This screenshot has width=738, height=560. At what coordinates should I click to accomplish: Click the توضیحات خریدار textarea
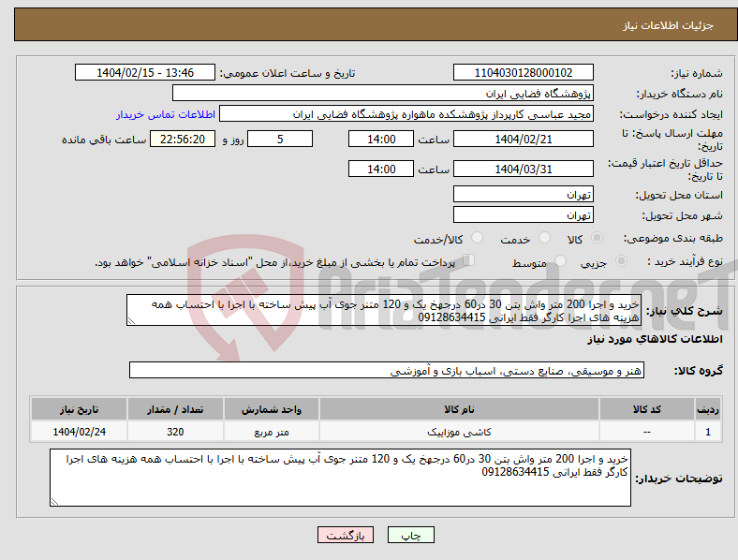point(340,478)
